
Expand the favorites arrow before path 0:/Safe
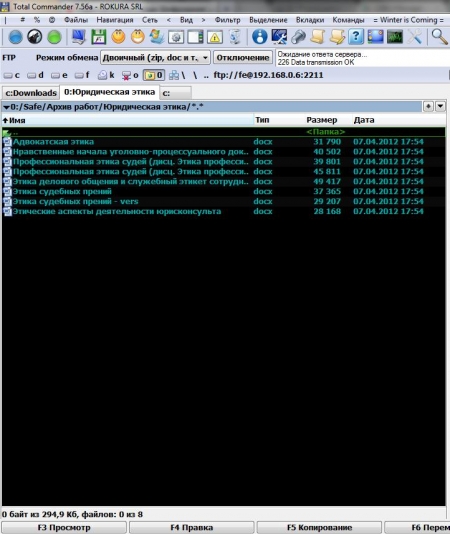pyautogui.click(x=6, y=107)
